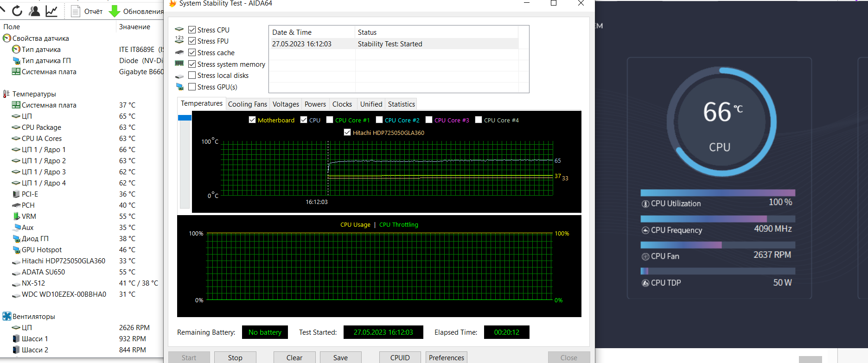Click the Шасси 1 fan icon
Screen dimensions: 868x363
tap(16, 338)
